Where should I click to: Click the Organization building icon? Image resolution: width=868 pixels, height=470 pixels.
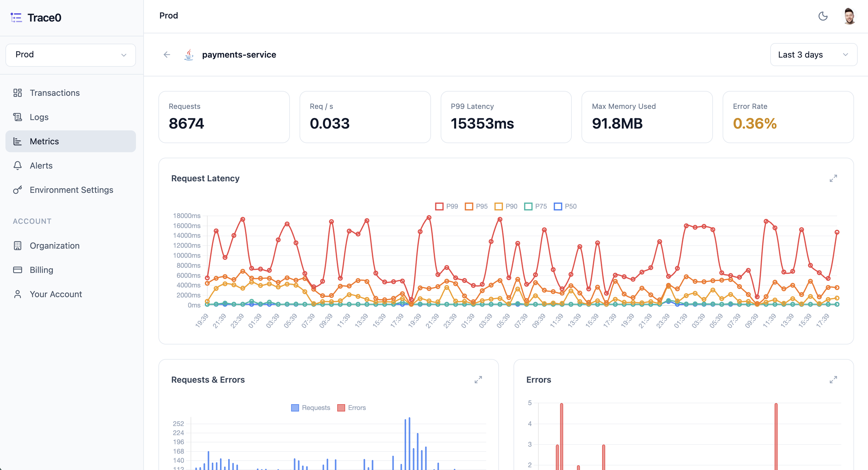18,245
